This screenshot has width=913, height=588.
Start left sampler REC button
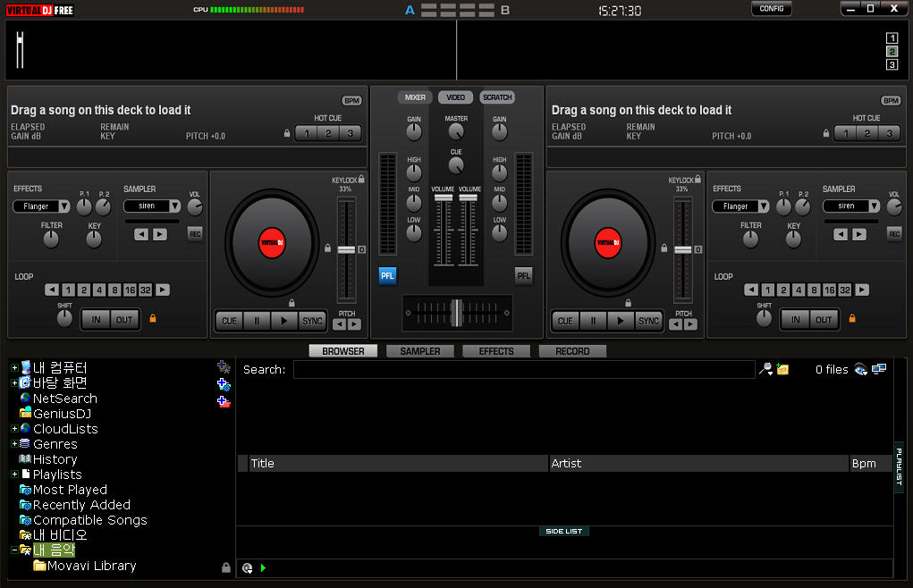[195, 234]
